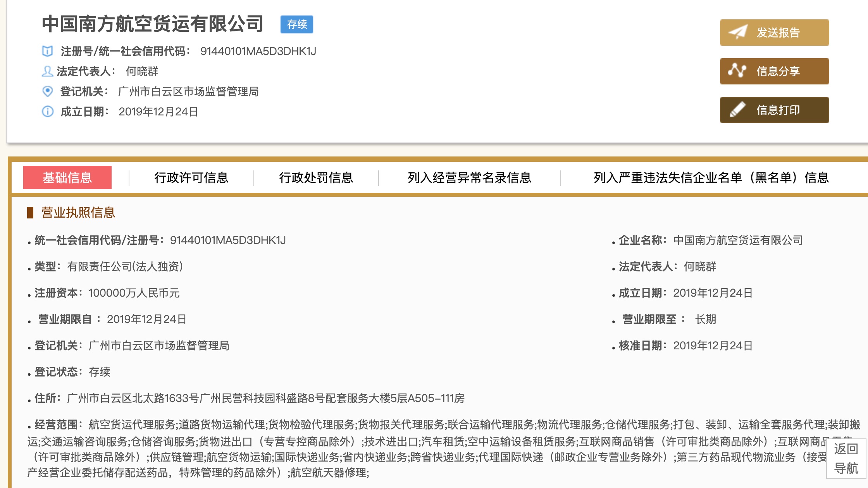Click the pencil print icon
868x488 pixels.
point(737,110)
